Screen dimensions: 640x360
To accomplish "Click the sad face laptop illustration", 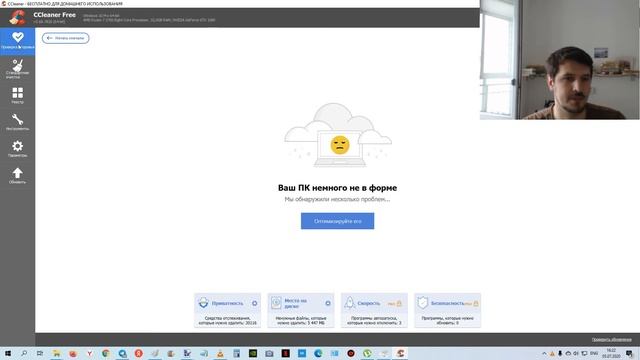I will [338, 135].
